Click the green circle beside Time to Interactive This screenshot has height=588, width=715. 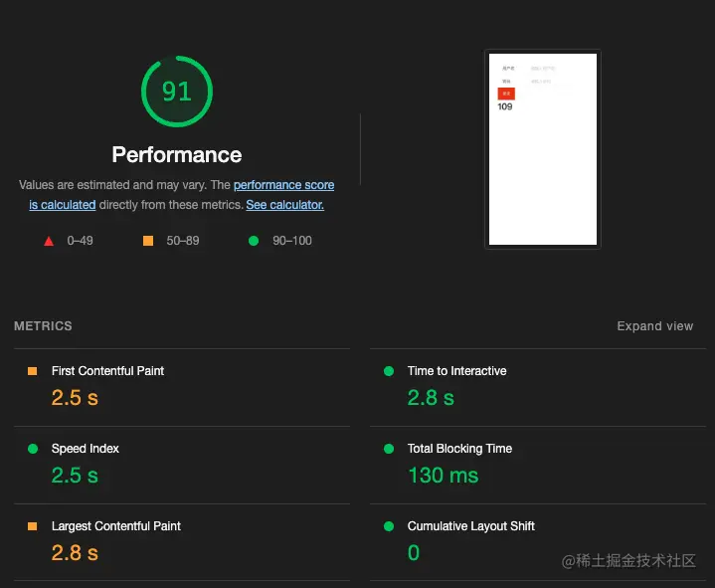point(389,371)
